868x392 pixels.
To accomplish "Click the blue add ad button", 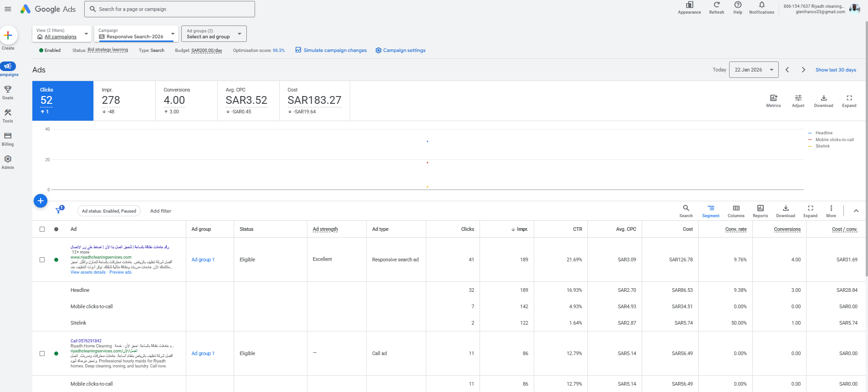I will coord(41,201).
